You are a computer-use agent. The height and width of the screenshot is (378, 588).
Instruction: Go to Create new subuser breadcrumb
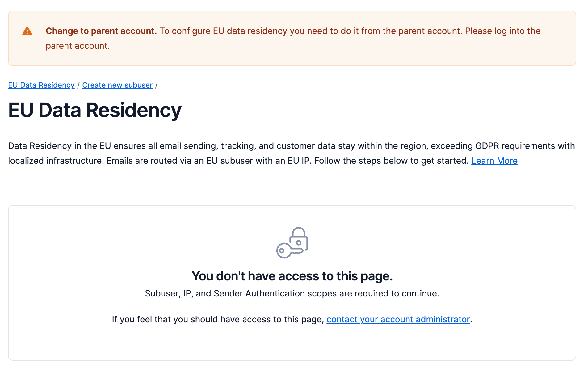(117, 85)
